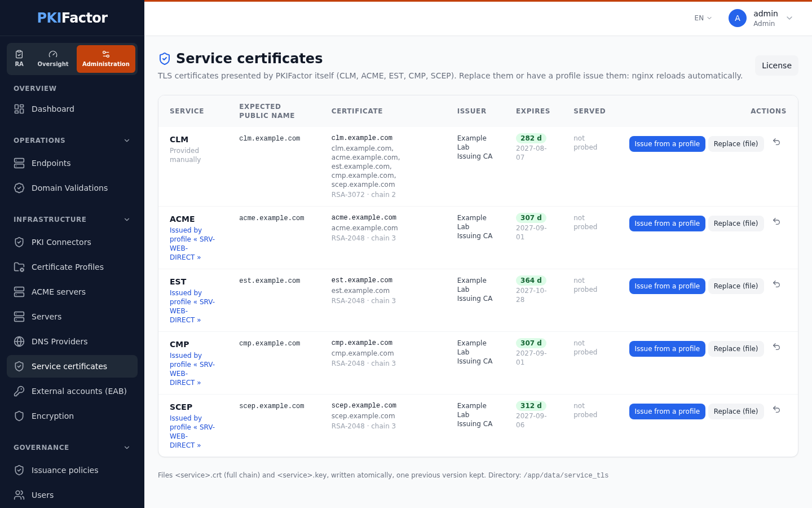This screenshot has width=812, height=508.
Task: Replace EST certificate by file
Action: click(x=736, y=286)
